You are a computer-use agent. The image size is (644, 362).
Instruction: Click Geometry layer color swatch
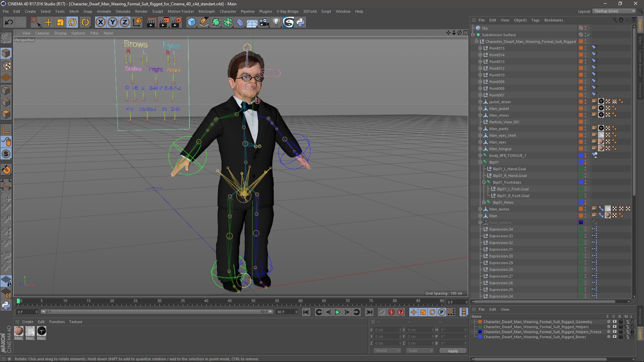480,322
